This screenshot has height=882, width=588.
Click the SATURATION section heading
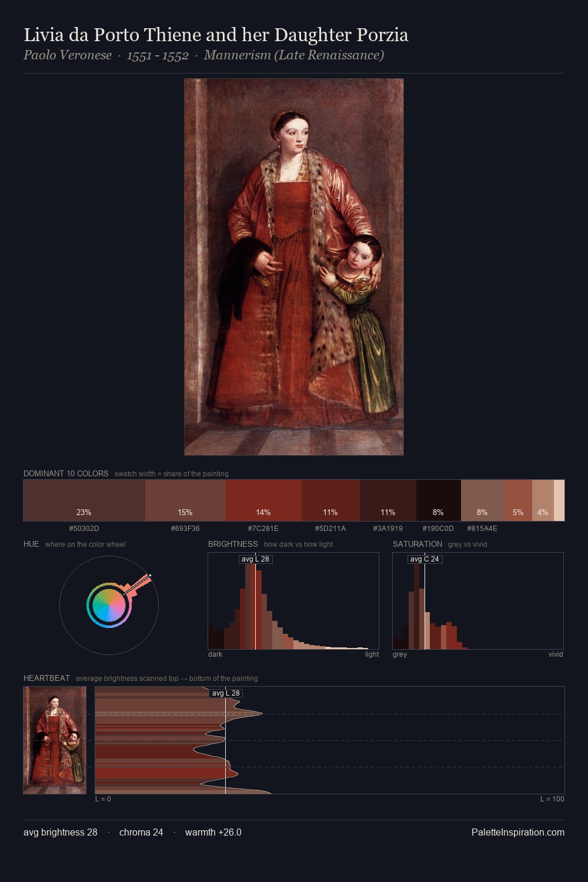click(417, 544)
